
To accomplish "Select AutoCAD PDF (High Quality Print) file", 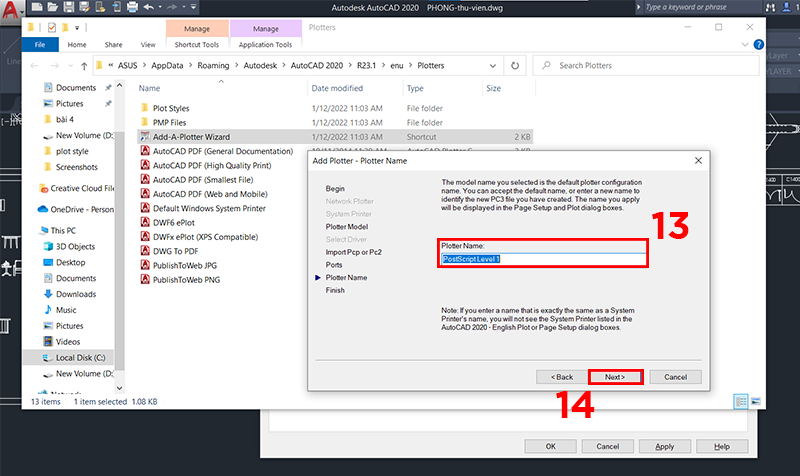I will click(212, 165).
